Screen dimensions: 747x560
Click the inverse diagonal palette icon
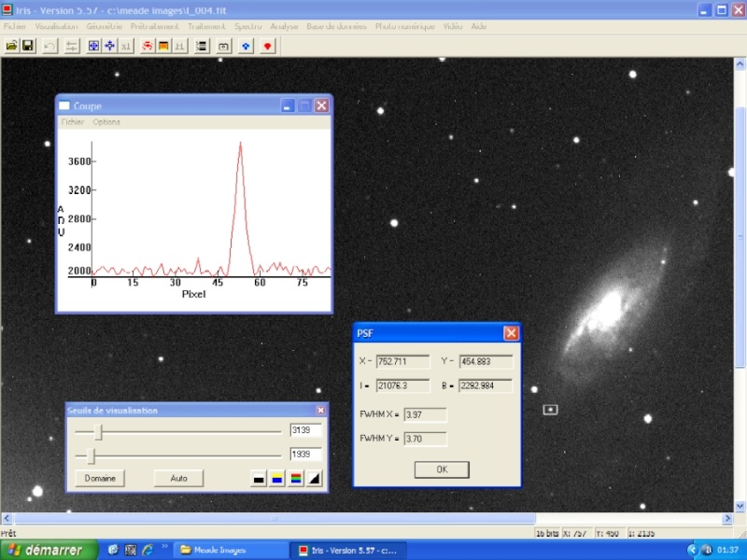pyautogui.click(x=315, y=479)
